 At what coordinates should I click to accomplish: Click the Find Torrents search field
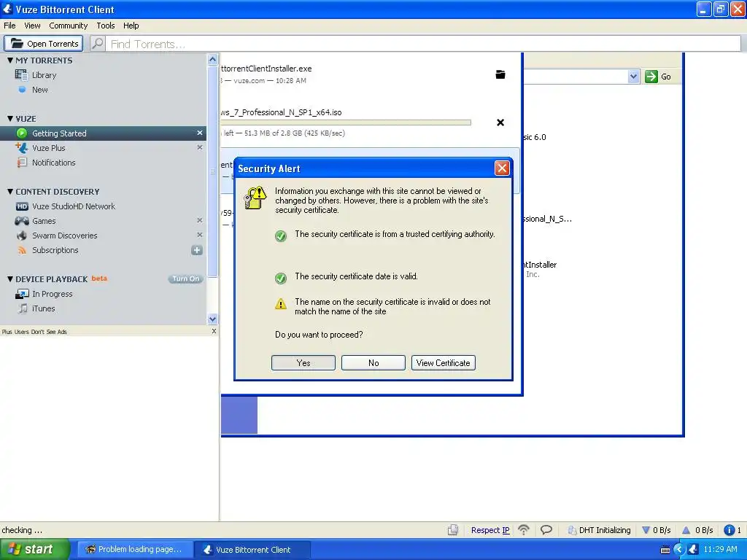(x=423, y=44)
